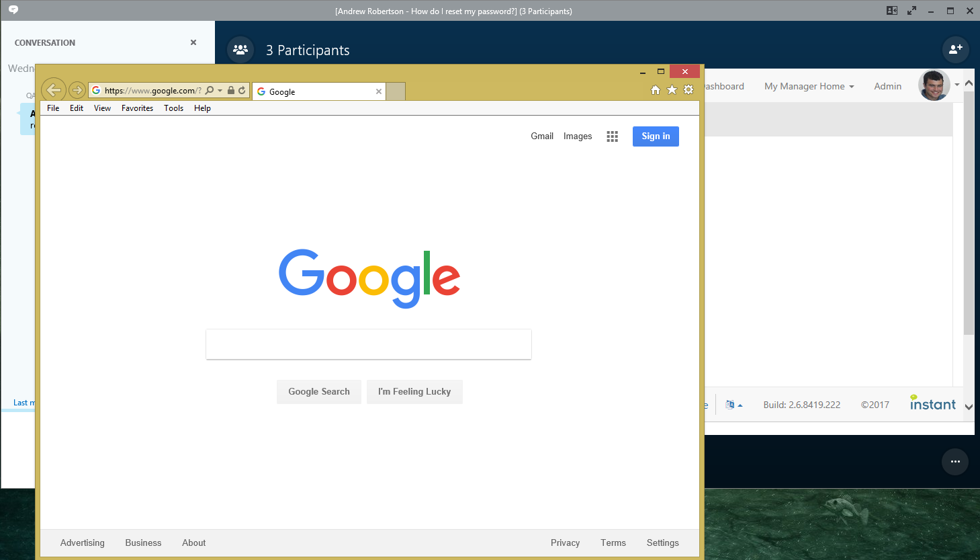Close the Google browser tab

[x=379, y=91]
